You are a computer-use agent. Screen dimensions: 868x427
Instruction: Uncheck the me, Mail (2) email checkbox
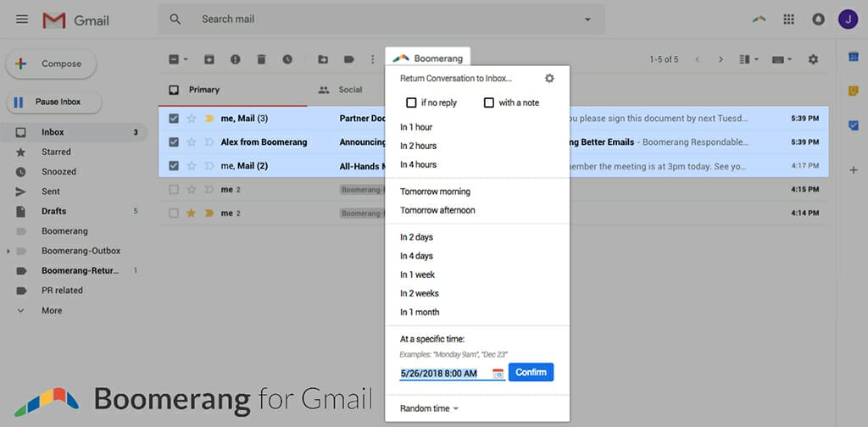click(174, 166)
